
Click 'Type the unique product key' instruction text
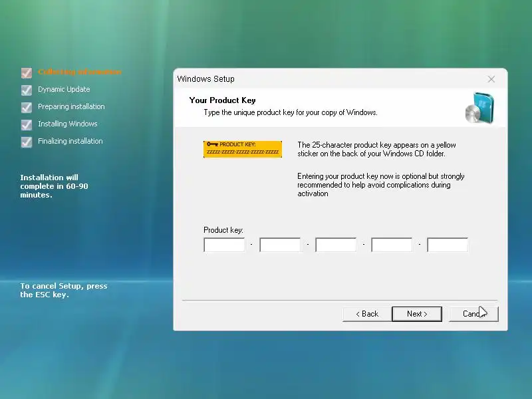click(x=291, y=112)
